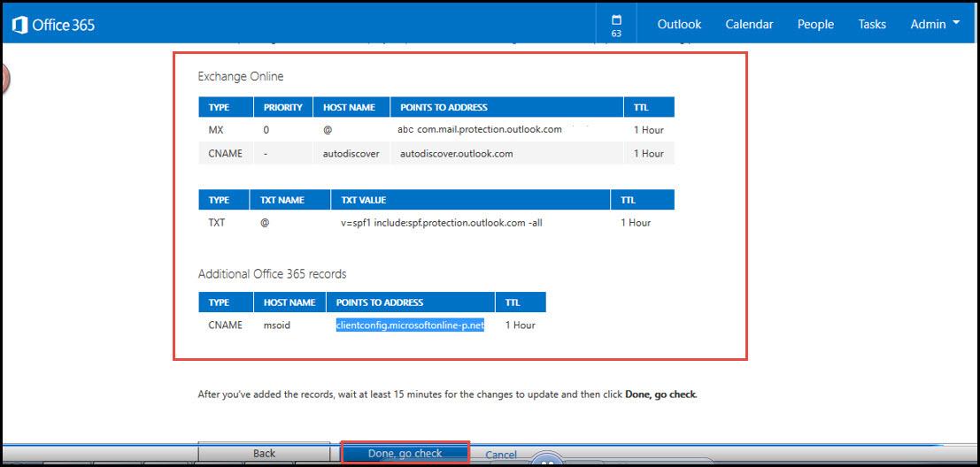
Task: Click the Office 365 logo
Action: click(x=54, y=25)
